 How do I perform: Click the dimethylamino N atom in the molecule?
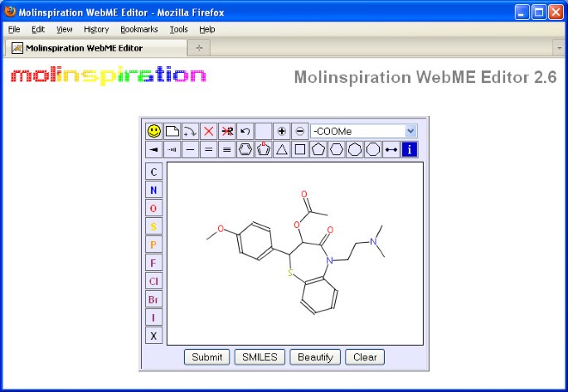pyautogui.click(x=373, y=241)
